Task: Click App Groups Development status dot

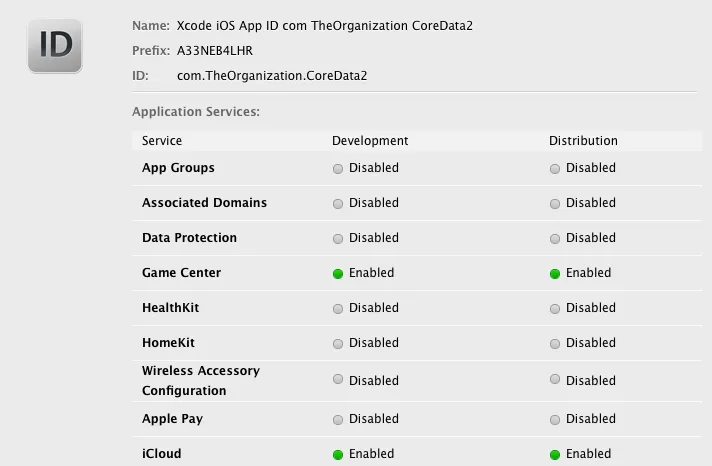Action: (x=338, y=169)
